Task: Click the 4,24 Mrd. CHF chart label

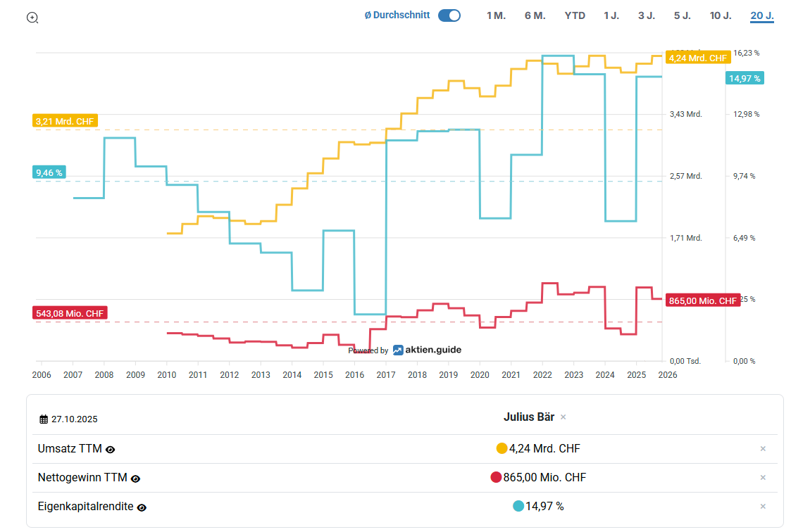Action: click(x=697, y=58)
